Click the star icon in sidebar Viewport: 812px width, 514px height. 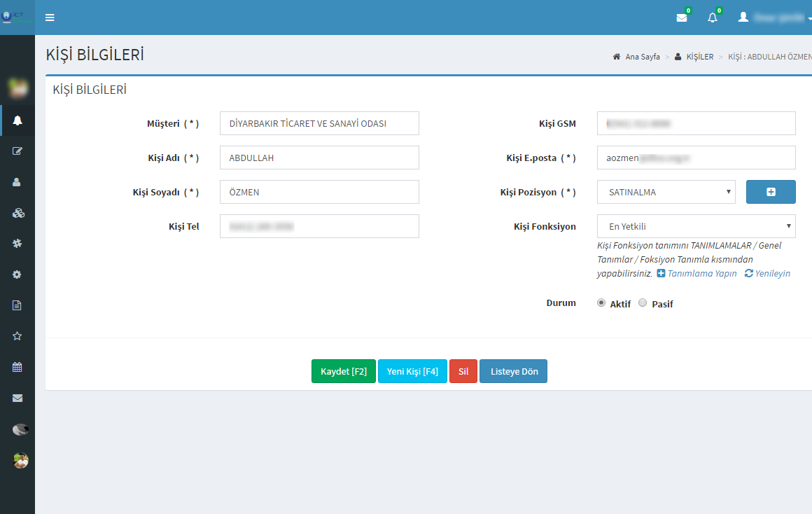[x=17, y=336]
